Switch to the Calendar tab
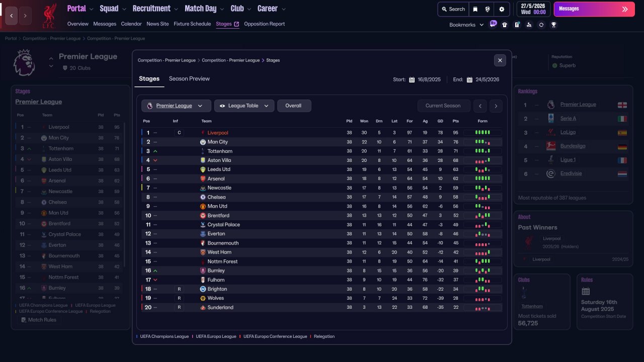Image resolution: width=644 pixels, height=362 pixels. tap(131, 24)
